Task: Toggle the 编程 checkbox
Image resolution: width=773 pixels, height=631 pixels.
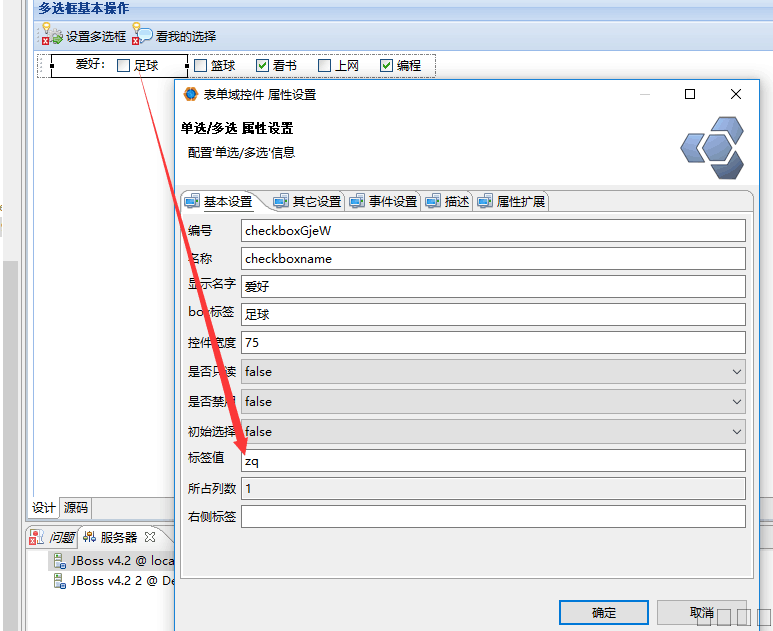Action: click(386, 66)
